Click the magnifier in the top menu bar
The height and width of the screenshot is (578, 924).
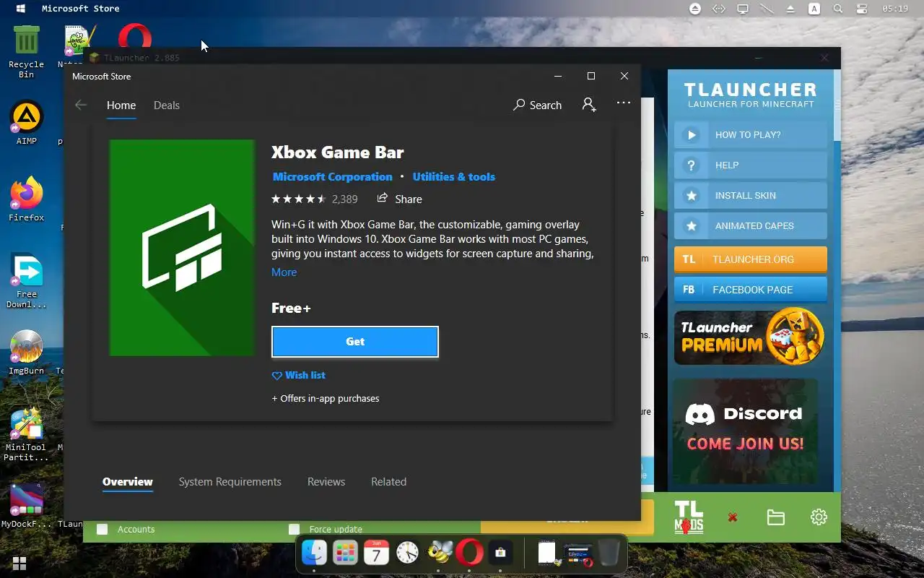(x=838, y=9)
